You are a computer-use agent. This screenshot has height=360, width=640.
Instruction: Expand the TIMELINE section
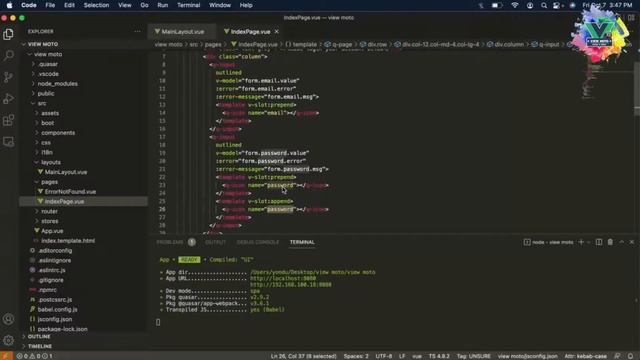click(40, 346)
